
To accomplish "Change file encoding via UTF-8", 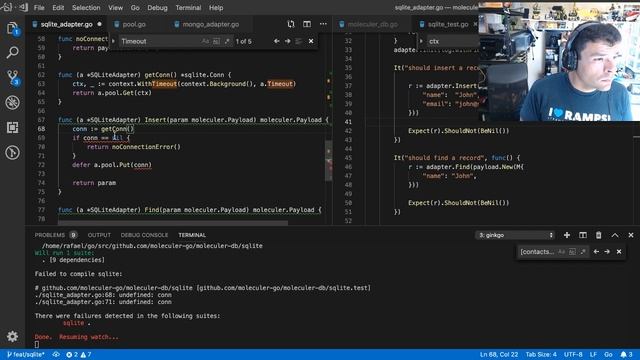I will (573, 355).
